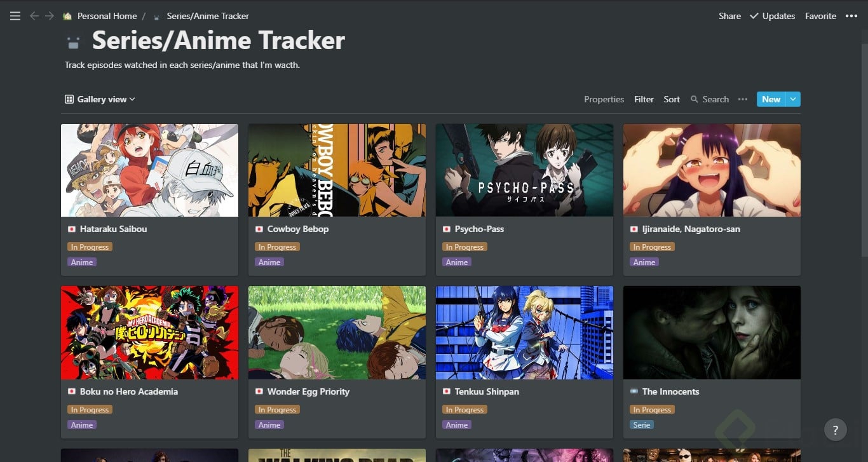
Task: Open the Wonder Egg Priority card thumbnail
Action: click(x=336, y=332)
